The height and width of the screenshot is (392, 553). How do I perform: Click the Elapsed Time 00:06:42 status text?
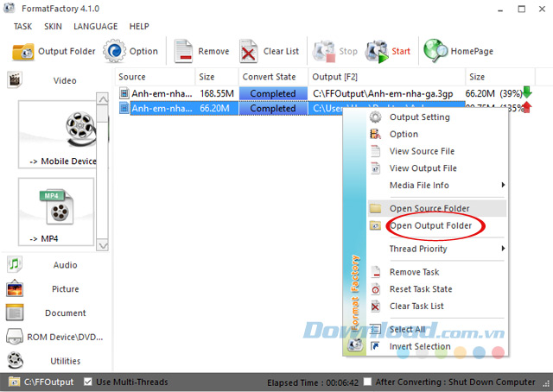click(313, 383)
